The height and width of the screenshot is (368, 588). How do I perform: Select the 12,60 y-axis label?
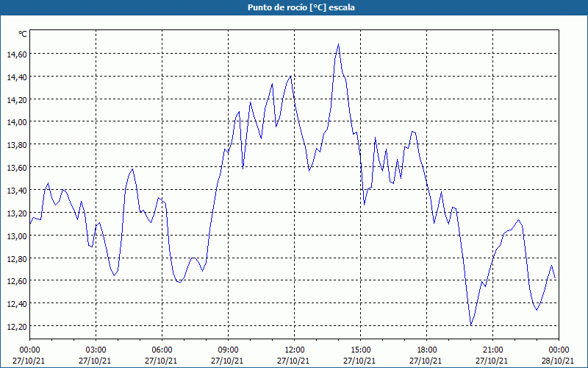point(17,281)
